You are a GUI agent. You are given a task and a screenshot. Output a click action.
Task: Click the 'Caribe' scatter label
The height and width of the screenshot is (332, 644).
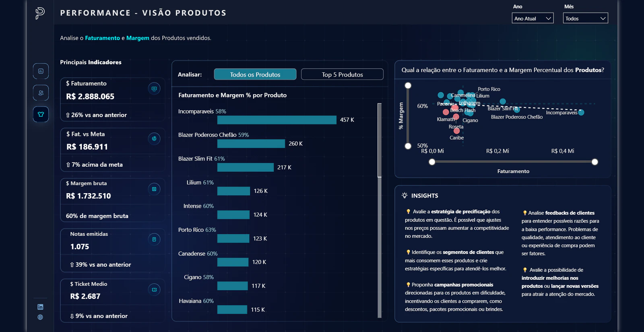point(457,138)
